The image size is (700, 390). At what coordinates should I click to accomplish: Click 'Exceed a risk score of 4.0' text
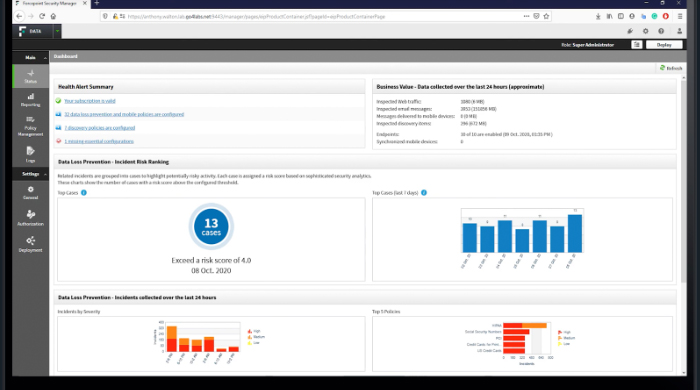(211, 260)
